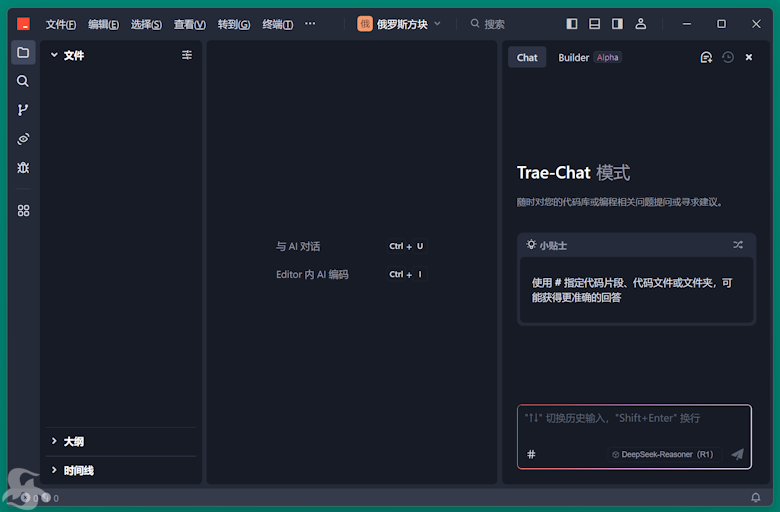Expand the 时间线 timeline section
Viewport: 780px width, 512px height.
[73, 470]
